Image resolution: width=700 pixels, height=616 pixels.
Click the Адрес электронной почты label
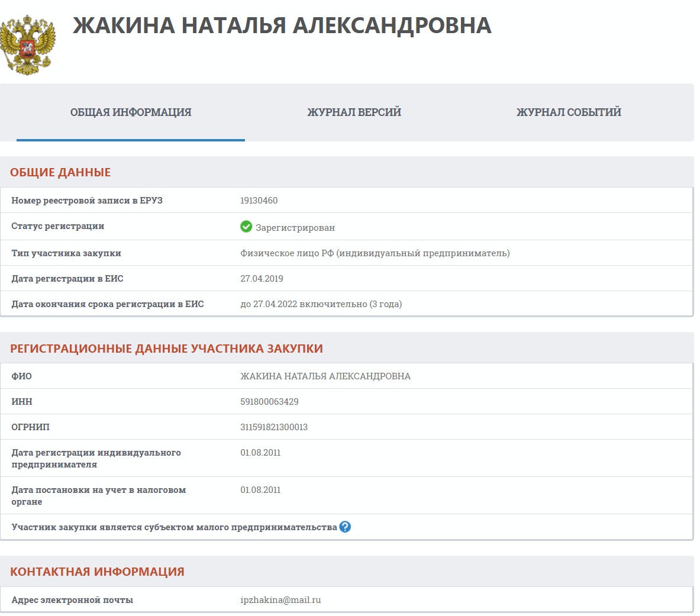72,600
